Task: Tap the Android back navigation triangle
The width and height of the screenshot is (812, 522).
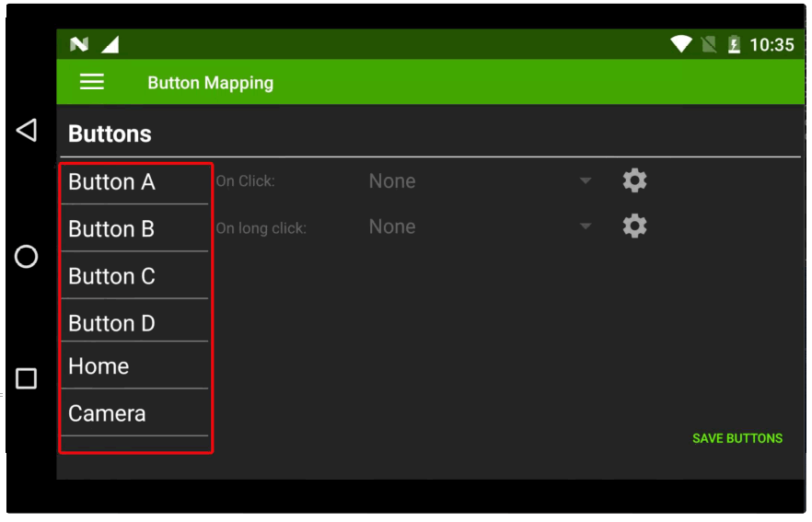Action: click(x=27, y=130)
